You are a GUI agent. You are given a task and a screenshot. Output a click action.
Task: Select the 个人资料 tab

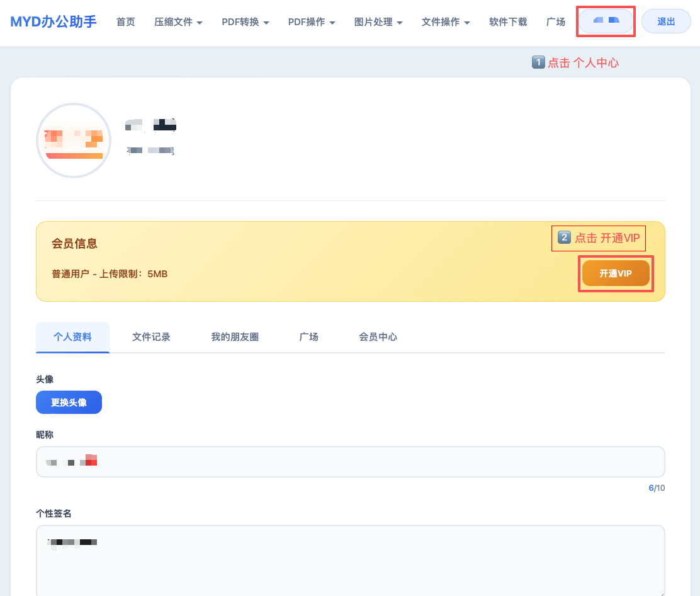(73, 337)
